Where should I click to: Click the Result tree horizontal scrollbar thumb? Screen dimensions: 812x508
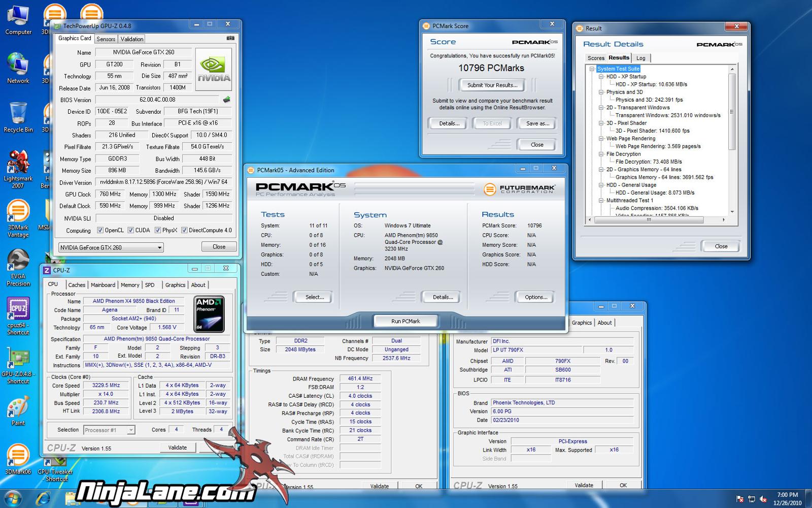click(x=649, y=220)
